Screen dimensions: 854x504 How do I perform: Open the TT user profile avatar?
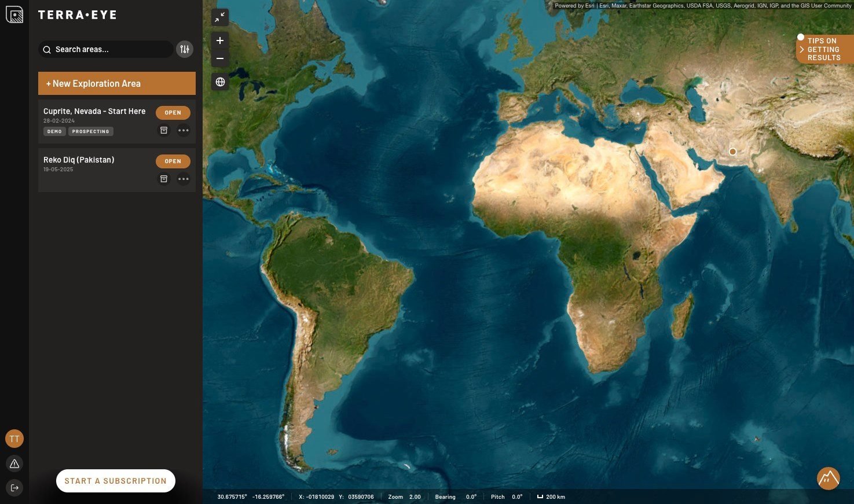tap(14, 439)
